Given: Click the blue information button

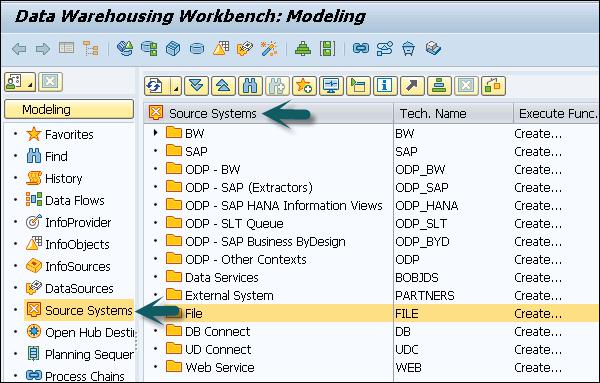Looking at the screenshot, I should click(x=385, y=86).
